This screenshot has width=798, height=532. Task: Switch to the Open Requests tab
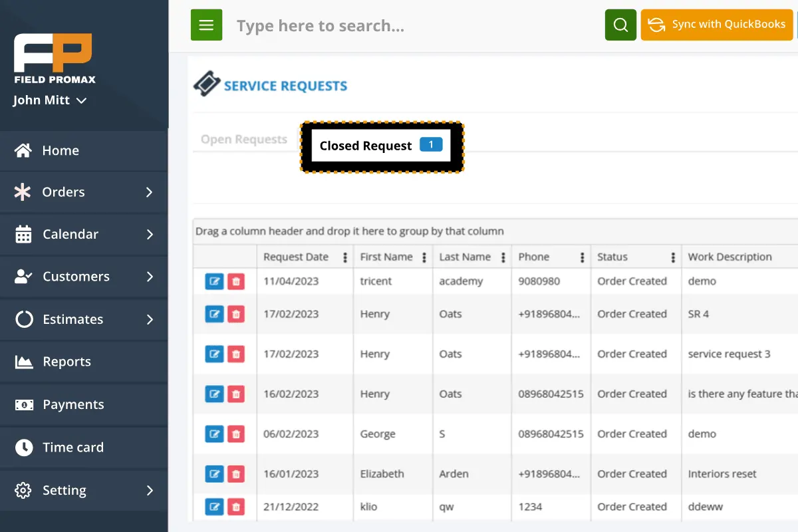point(244,140)
